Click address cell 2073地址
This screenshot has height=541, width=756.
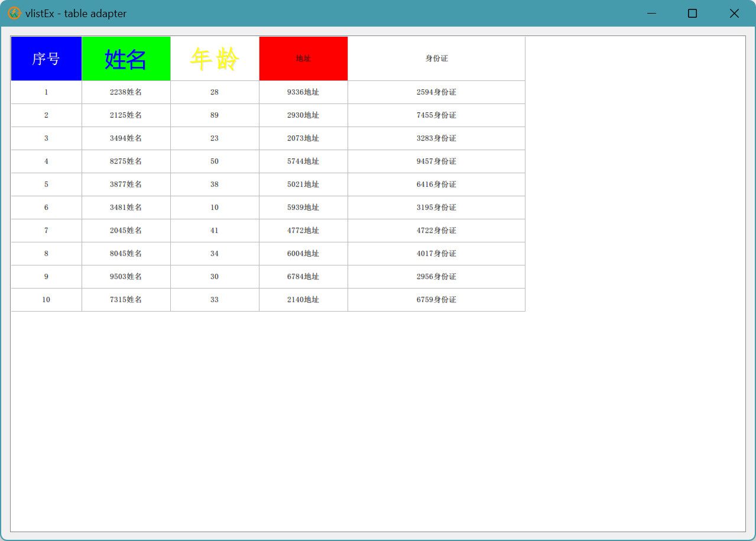coord(303,138)
